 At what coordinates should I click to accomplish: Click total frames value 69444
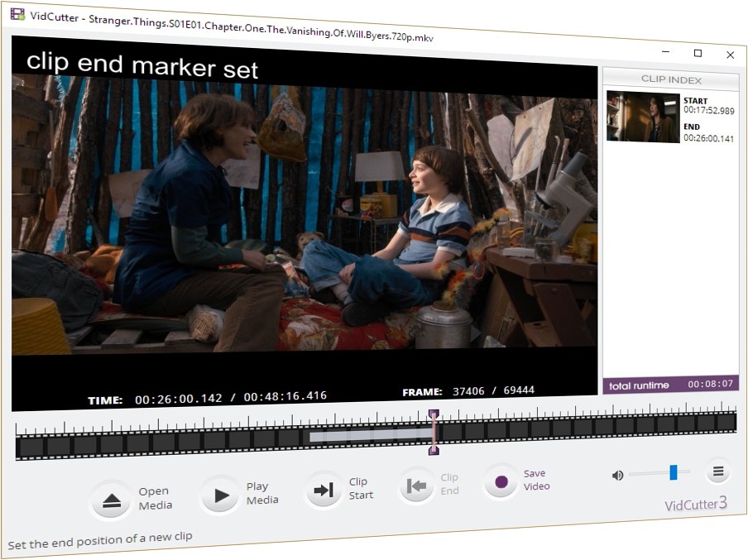[x=519, y=390]
